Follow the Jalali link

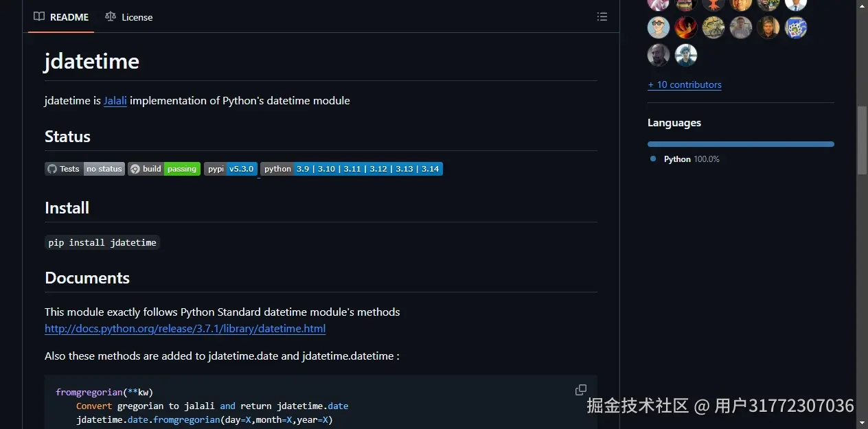click(115, 101)
